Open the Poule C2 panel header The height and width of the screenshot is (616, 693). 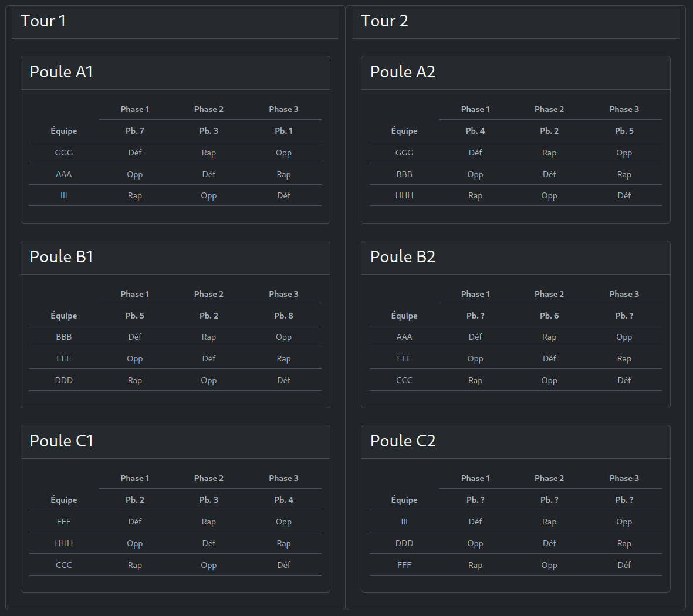(403, 441)
